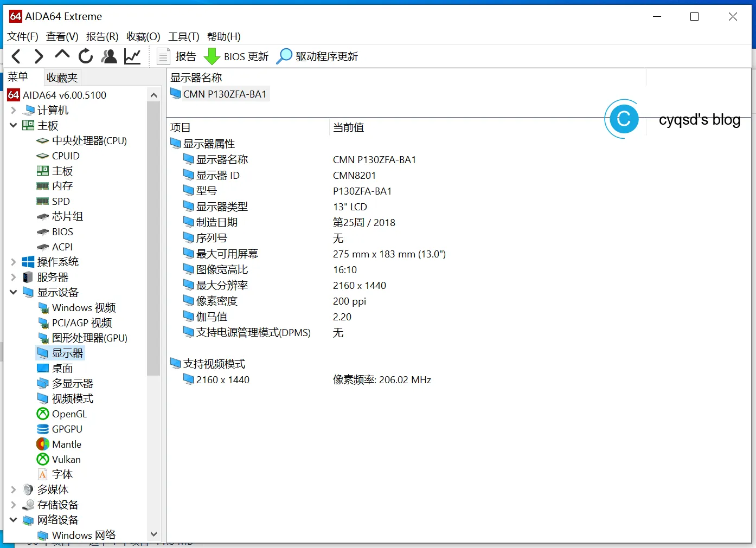The width and height of the screenshot is (756, 548).
Task: Open the 报告(R) menu
Action: coord(102,36)
